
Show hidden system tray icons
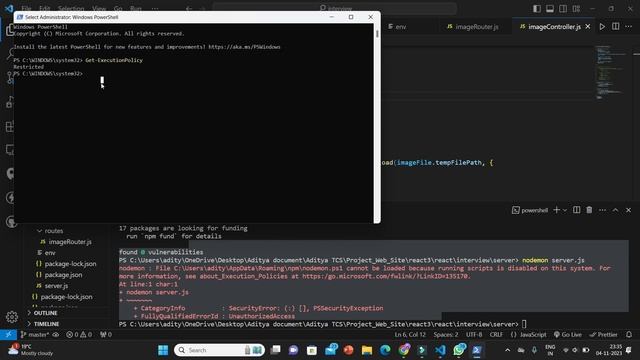click(x=507, y=350)
